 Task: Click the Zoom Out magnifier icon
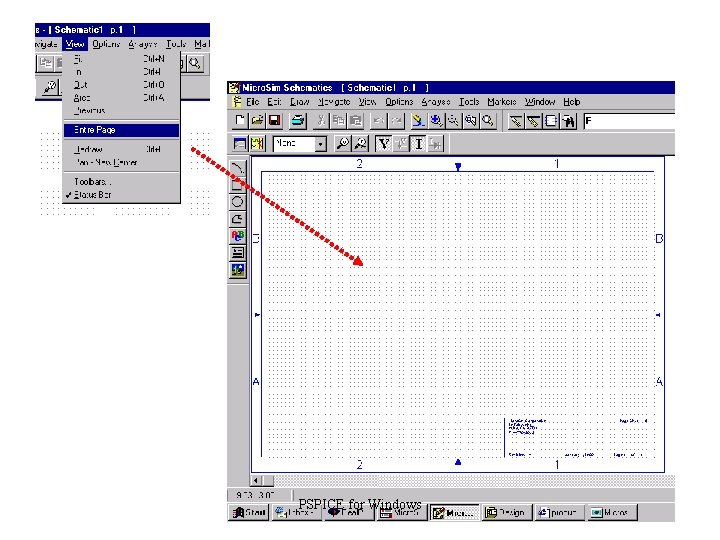(453, 121)
